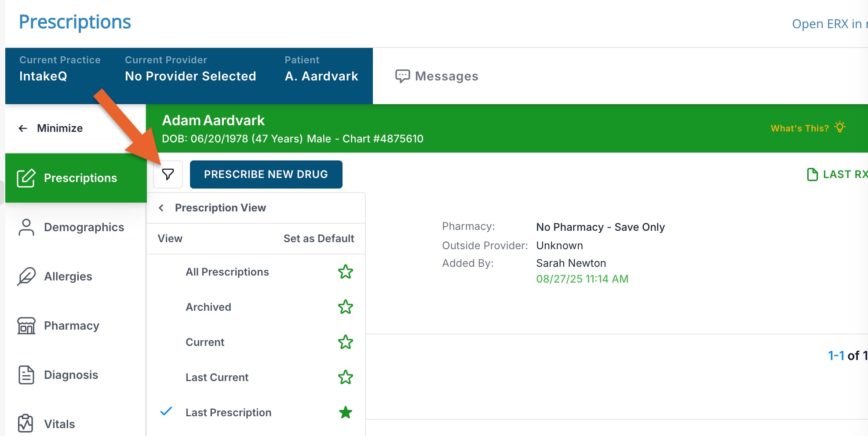Star Archived as the default view
The width and height of the screenshot is (868, 436).
pos(346,307)
